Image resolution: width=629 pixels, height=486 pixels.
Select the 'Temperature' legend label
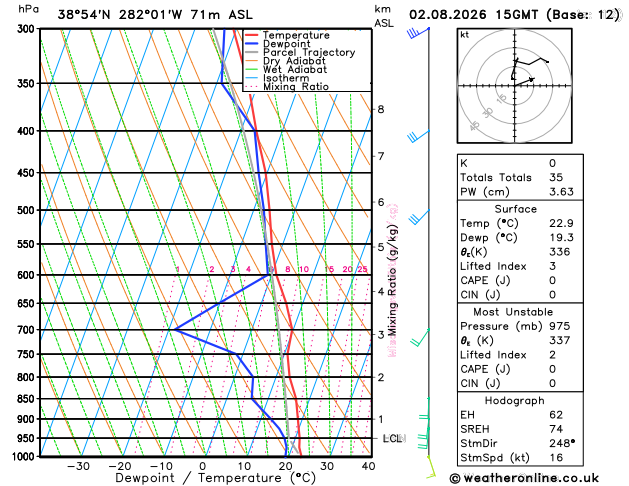point(296,35)
